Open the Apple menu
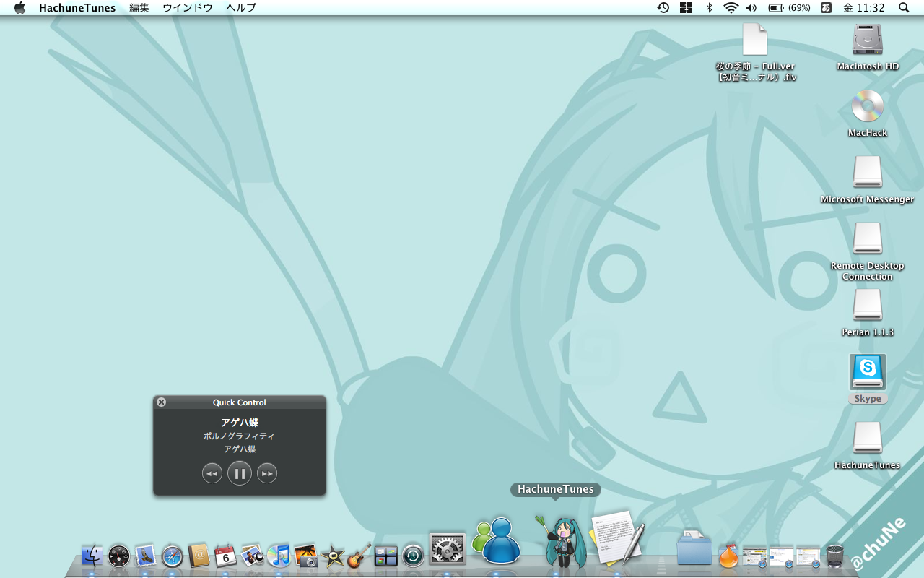Viewport: 924px width, 578px height. pos(20,8)
